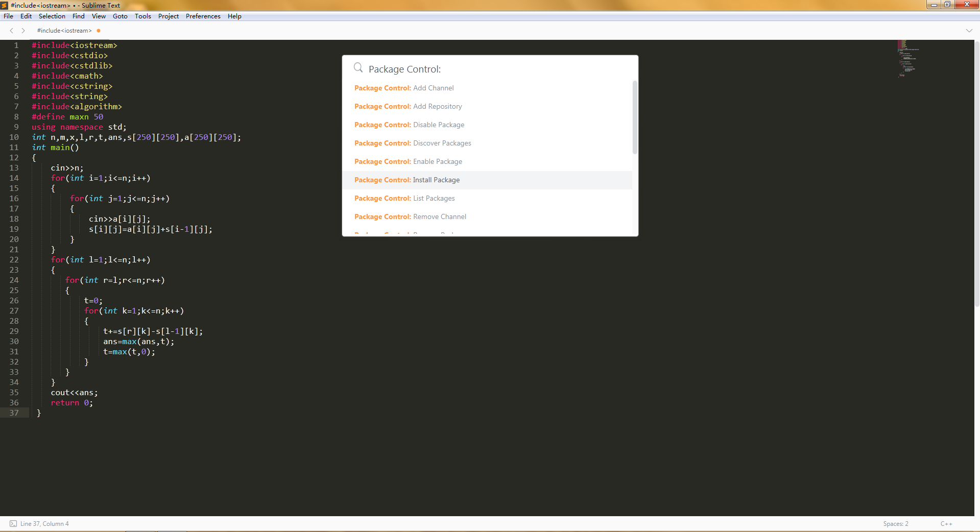Click 's[i][j]=a[i][j]+s[i-1][j];' line
Screen dimensions: 980x532
(151, 229)
